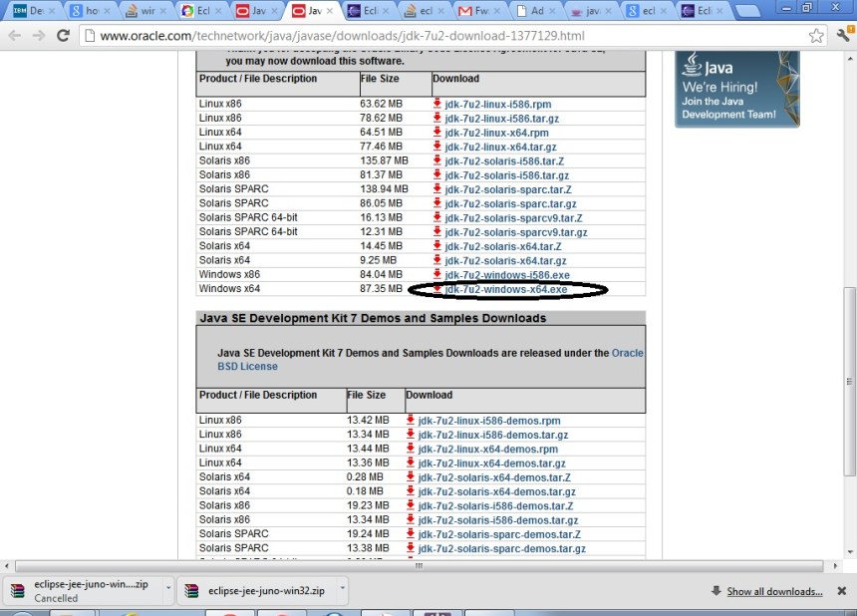The image size is (857, 616).
Task: Switch to the 'Ad' tab
Action: tap(536, 10)
